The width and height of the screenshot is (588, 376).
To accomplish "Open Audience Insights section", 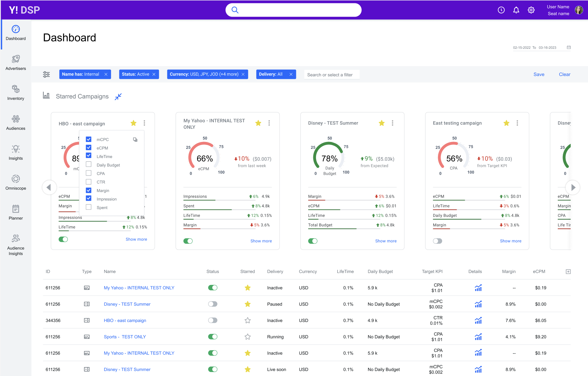I will coord(16,245).
